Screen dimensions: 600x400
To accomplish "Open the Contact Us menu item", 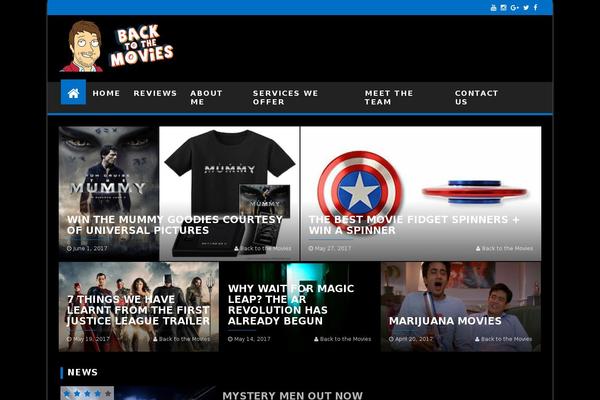I will pyautogui.click(x=476, y=97).
